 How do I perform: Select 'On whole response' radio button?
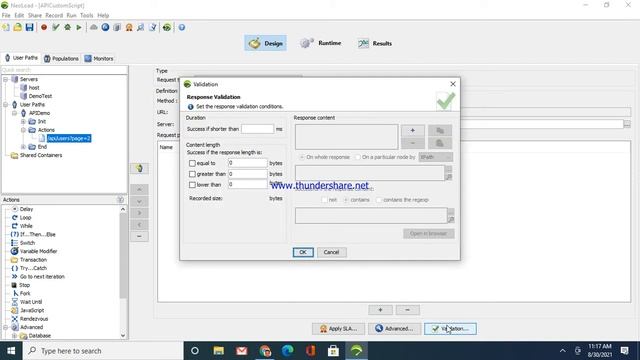[302, 157]
